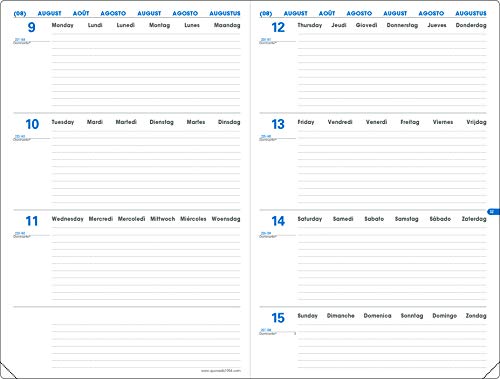Click on the "Jueves" text
Image resolution: width=500 pixels, height=379 pixels.
pos(437,25)
